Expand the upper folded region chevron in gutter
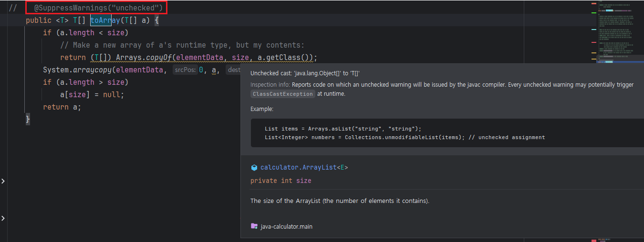Viewport: 644px width, 242px height. click(3, 181)
